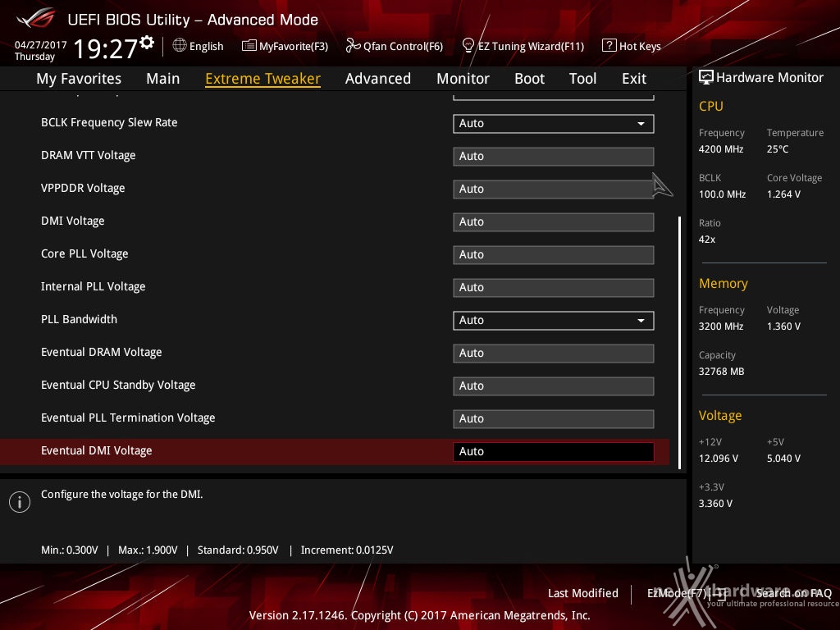
Task: Select the PLL Bandwidth label
Action: [80, 319]
